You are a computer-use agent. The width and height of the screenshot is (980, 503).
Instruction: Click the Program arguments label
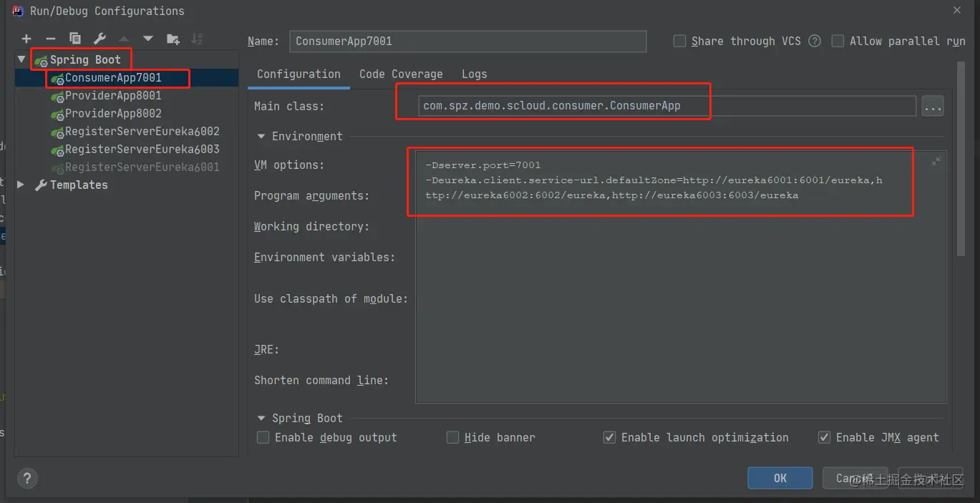point(311,195)
